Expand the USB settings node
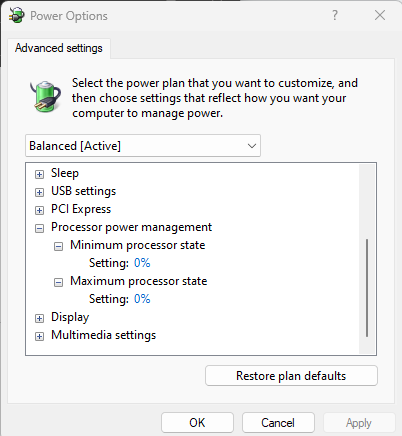Viewport: 402px width, 436px height. point(39,192)
